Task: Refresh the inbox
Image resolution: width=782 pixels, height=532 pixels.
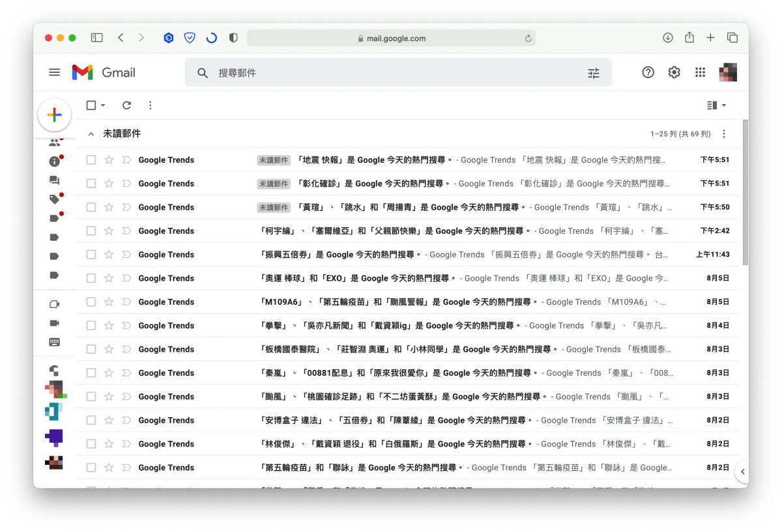Action: click(126, 105)
